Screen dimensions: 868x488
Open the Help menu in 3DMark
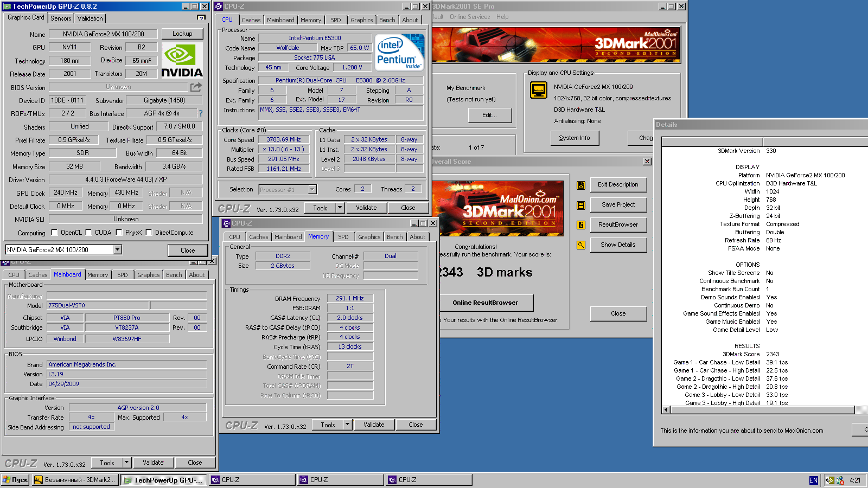tap(502, 17)
